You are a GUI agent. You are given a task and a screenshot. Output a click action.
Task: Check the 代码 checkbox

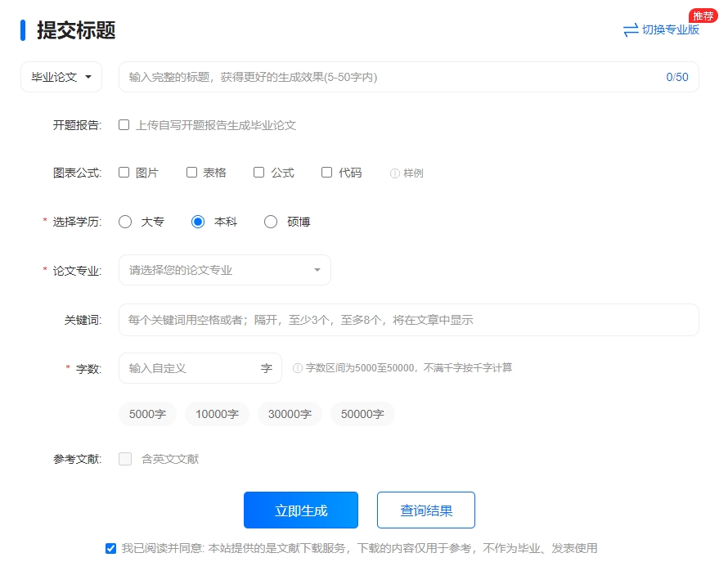[327, 173]
